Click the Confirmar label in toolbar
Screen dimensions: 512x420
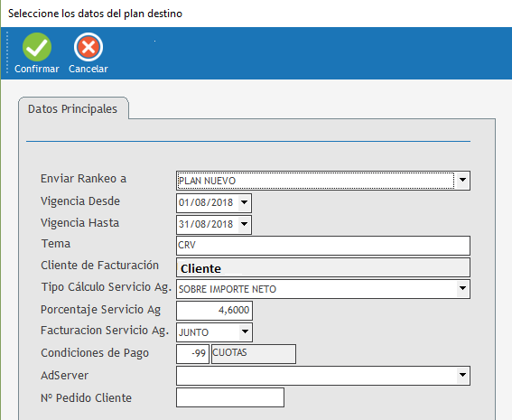(x=37, y=69)
